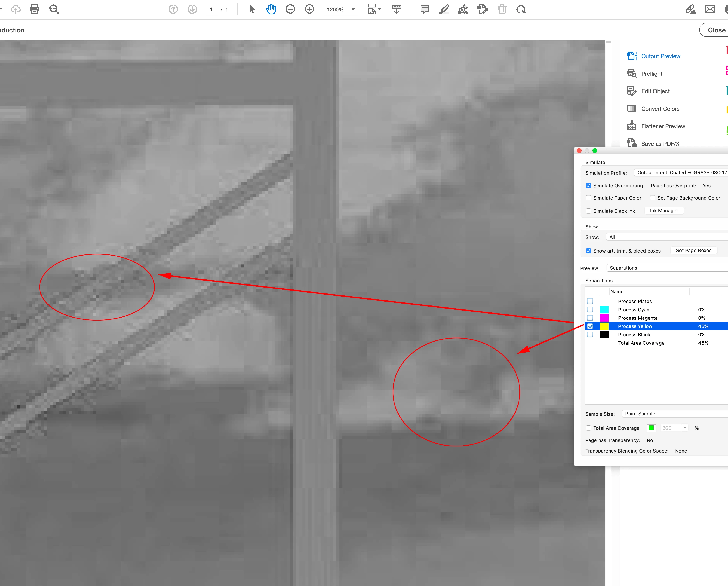Select the highlighter pen tool
This screenshot has width=728, height=586.
(444, 9)
